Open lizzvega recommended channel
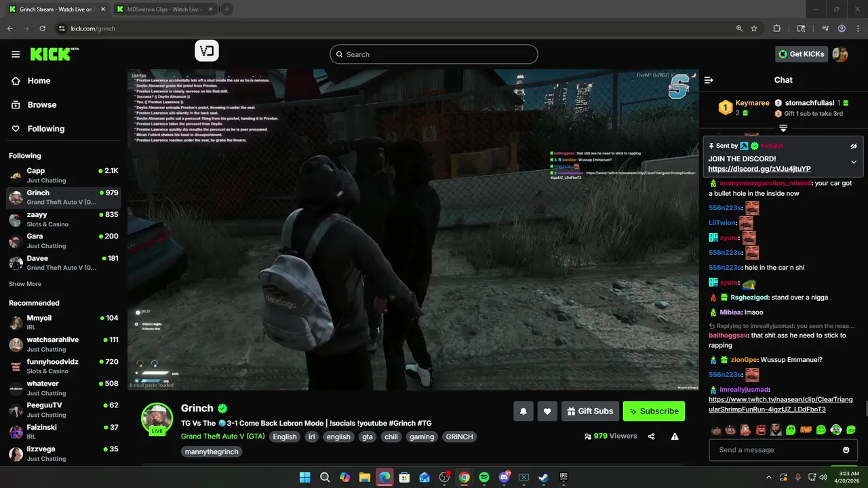This screenshot has width=868, height=488. (64, 453)
